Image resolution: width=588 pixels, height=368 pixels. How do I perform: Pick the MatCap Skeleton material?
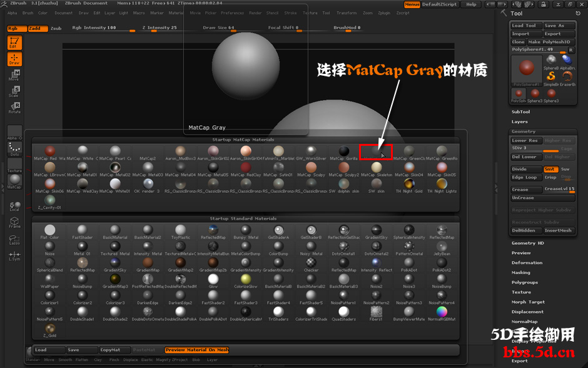pos(377,169)
